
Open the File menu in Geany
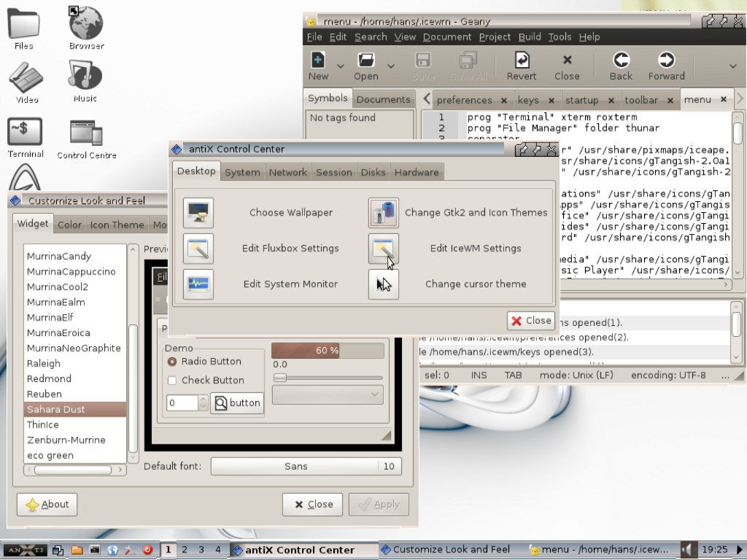pos(314,36)
